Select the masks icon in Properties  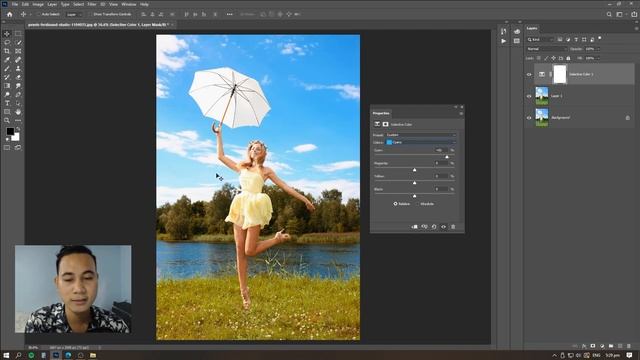(385, 124)
